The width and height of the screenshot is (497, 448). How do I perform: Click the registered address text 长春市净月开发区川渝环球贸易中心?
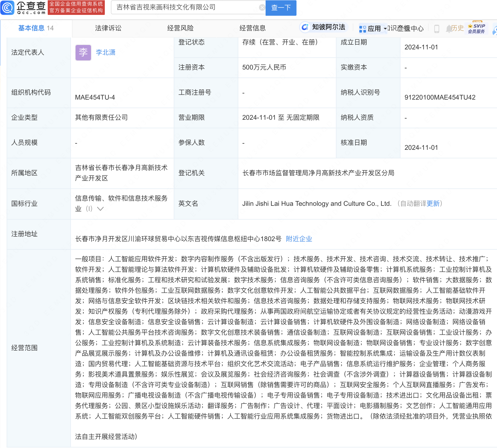(178, 239)
